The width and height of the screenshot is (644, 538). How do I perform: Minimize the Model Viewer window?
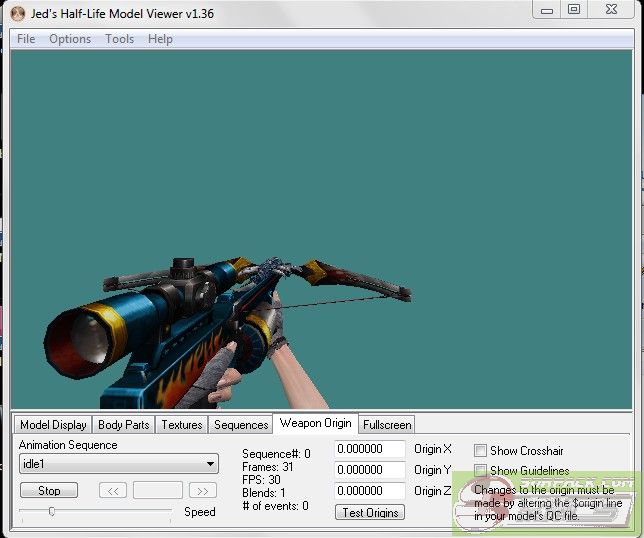[547, 10]
